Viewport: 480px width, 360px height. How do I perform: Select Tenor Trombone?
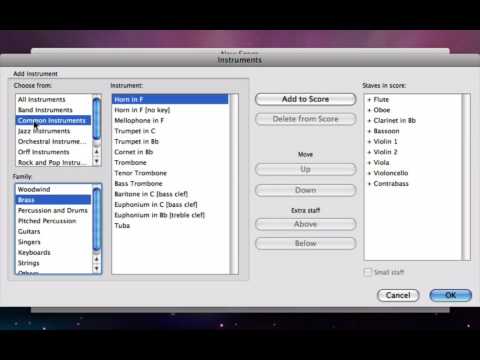171,173
